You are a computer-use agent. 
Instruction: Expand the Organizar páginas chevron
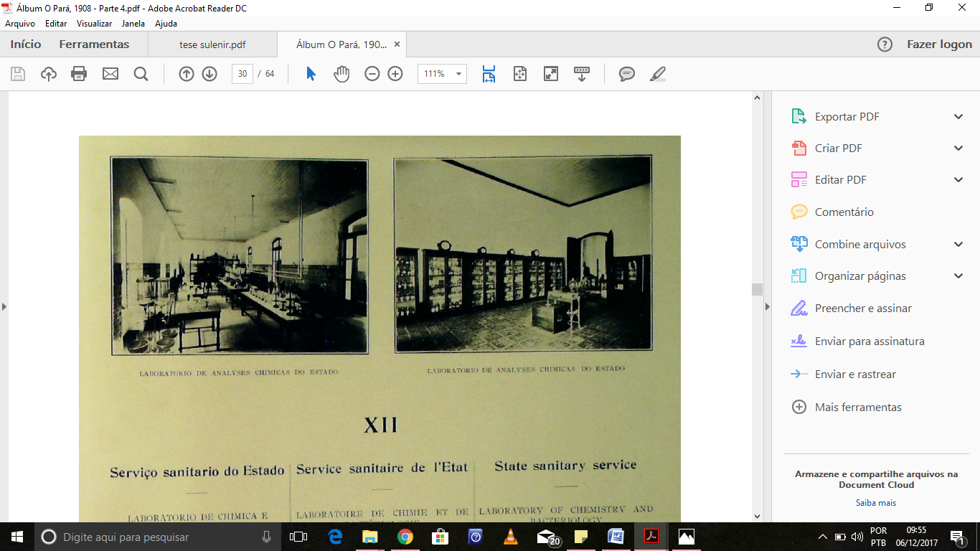coord(958,276)
